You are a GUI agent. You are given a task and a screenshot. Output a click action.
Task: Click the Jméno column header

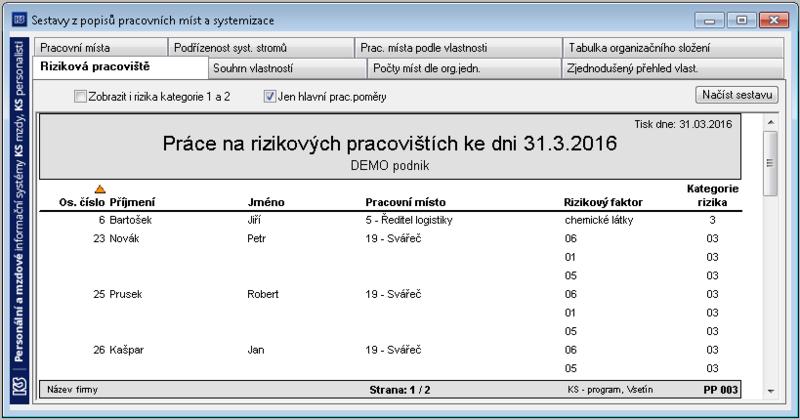pyautogui.click(x=266, y=202)
